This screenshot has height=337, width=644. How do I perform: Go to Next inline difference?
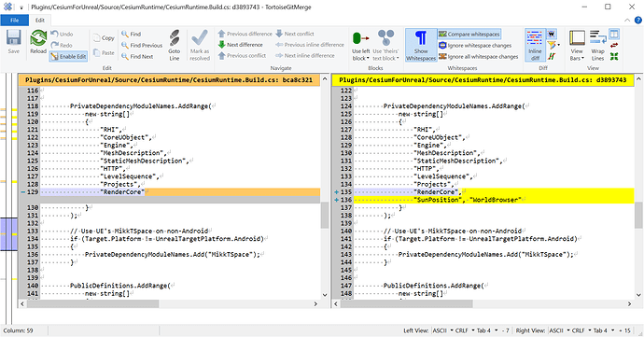coord(305,55)
